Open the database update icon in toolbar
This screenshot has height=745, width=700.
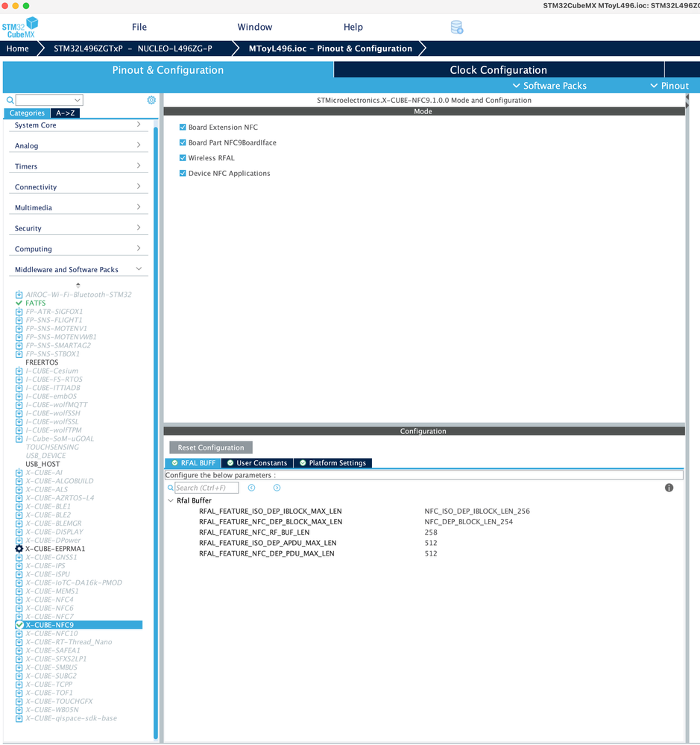(457, 27)
